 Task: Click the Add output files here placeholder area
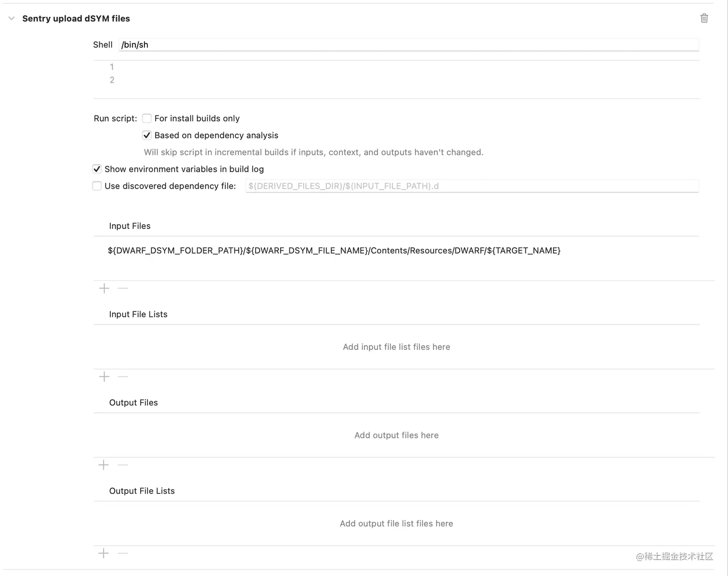click(x=396, y=435)
